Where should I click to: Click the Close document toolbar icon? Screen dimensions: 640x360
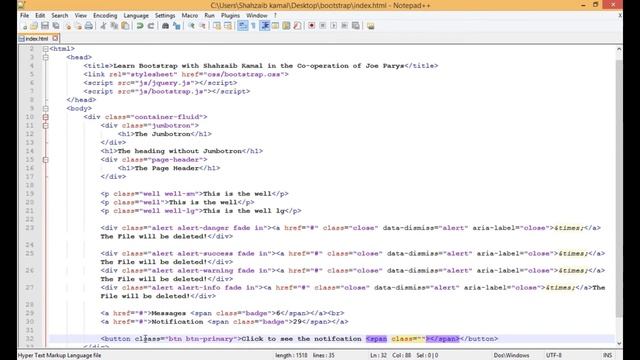tap(67, 26)
